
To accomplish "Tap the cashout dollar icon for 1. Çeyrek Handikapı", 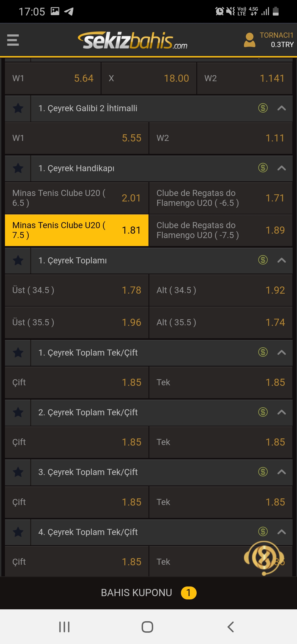I will [263, 168].
